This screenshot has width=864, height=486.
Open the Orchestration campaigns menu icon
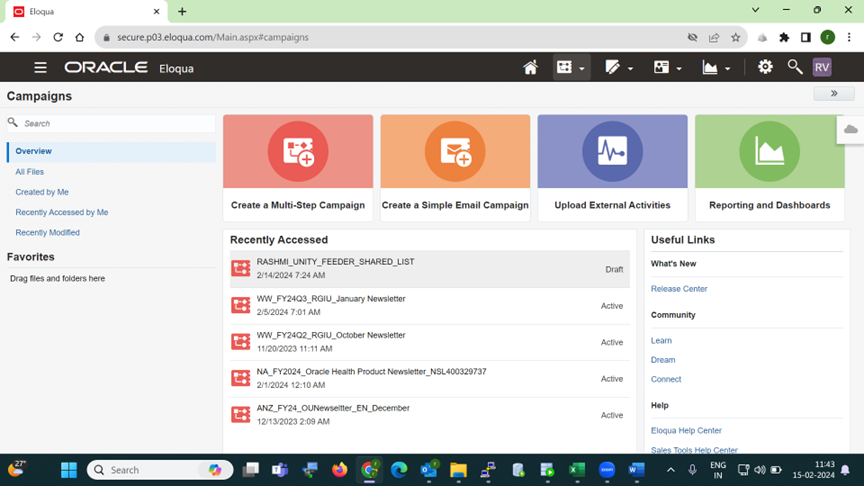[564, 67]
